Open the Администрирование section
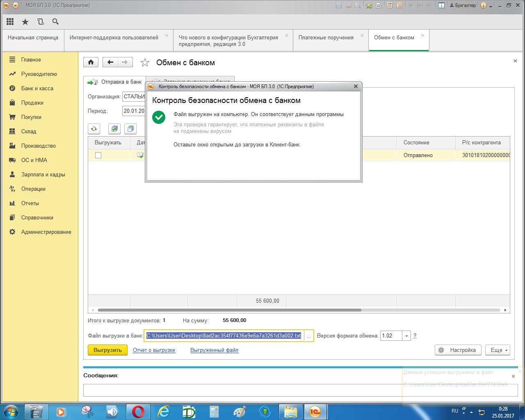Viewport: 525px width, 420px height. pos(46,232)
